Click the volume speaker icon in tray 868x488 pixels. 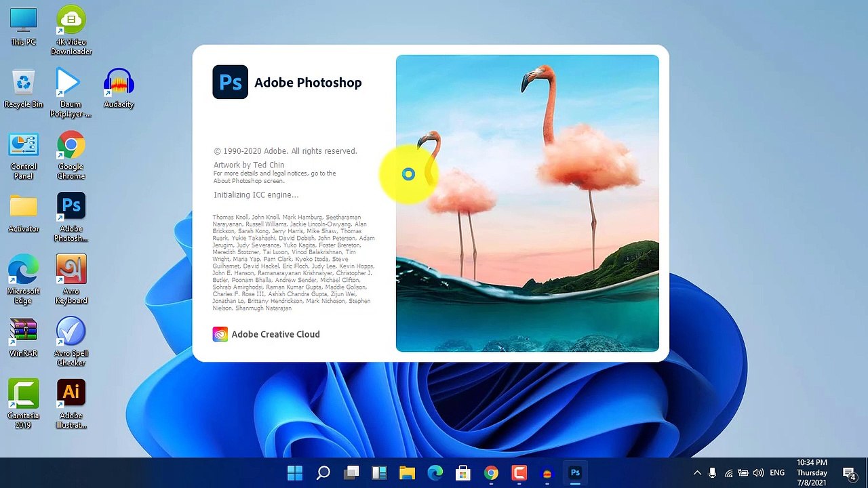(758, 472)
